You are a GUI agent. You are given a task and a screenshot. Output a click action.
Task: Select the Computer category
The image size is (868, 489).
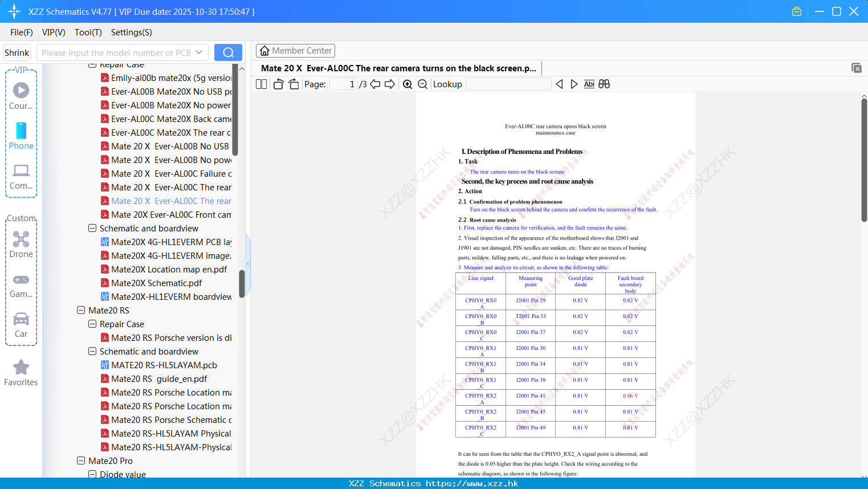pyautogui.click(x=21, y=176)
